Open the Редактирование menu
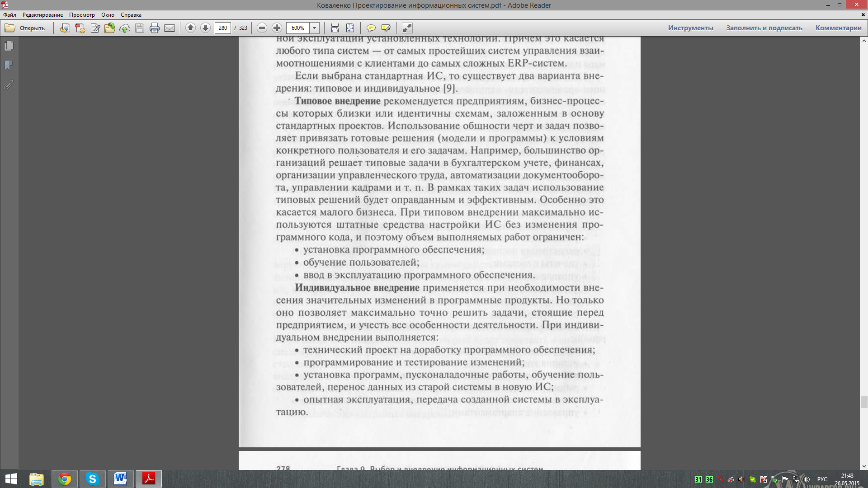 click(x=42, y=15)
